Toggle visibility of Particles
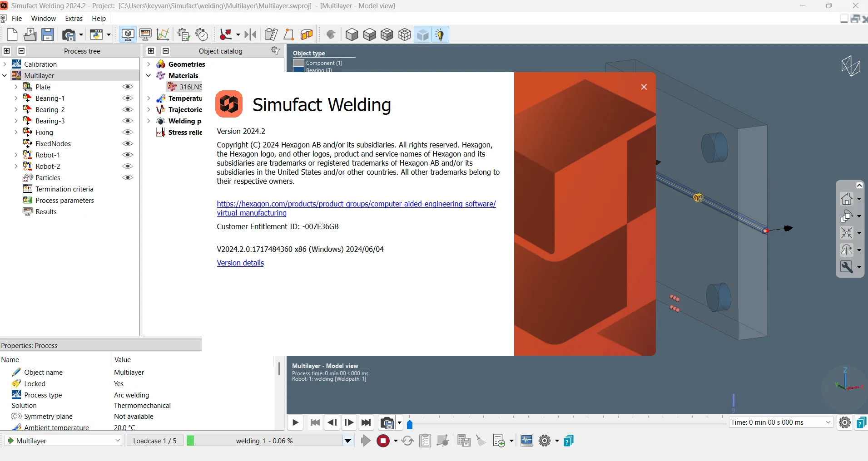Image resolution: width=868 pixels, height=461 pixels. click(128, 177)
